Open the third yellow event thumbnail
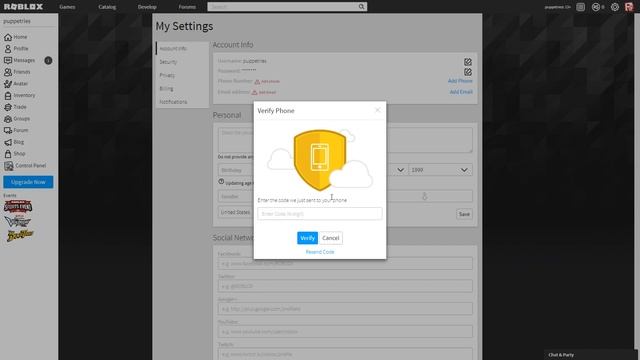 coord(20,235)
